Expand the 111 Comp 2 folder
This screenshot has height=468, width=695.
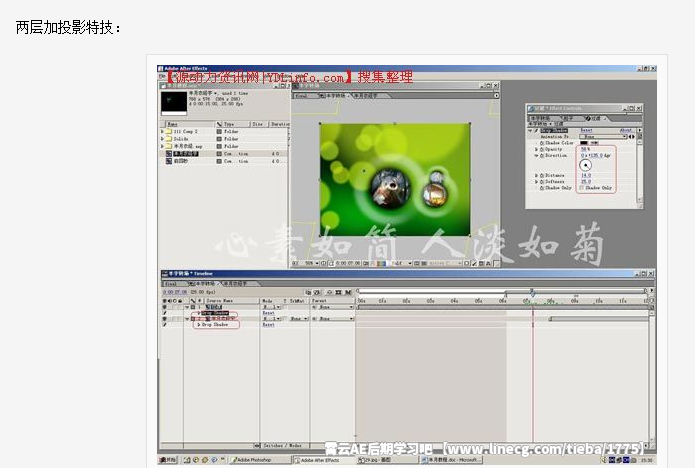tap(162, 132)
